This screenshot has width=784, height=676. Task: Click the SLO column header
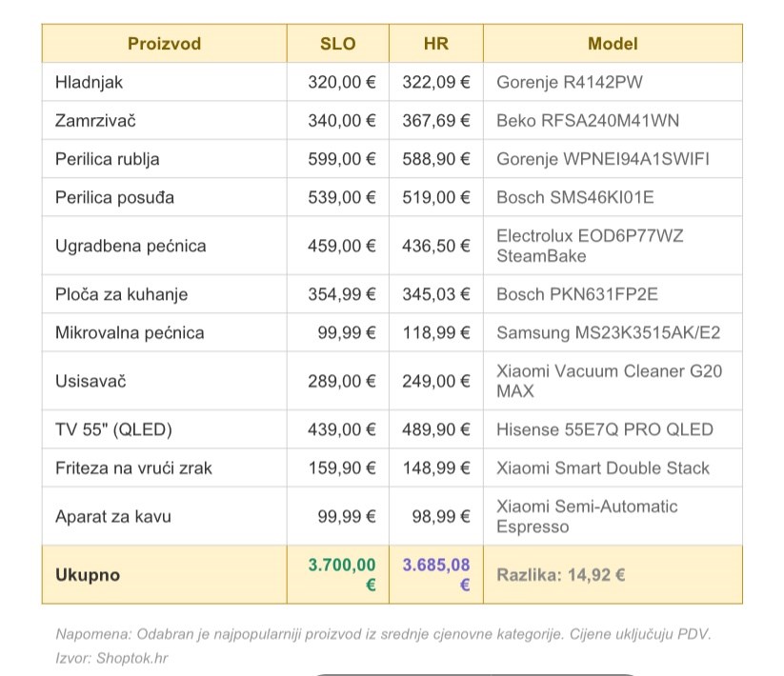[x=337, y=44]
